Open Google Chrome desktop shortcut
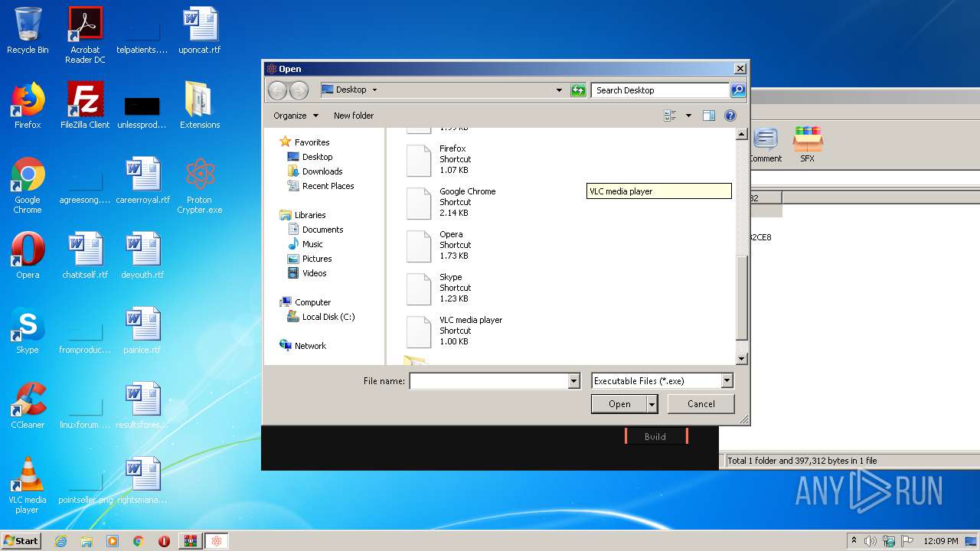Screen dimensions: 980x551 (x=28, y=185)
